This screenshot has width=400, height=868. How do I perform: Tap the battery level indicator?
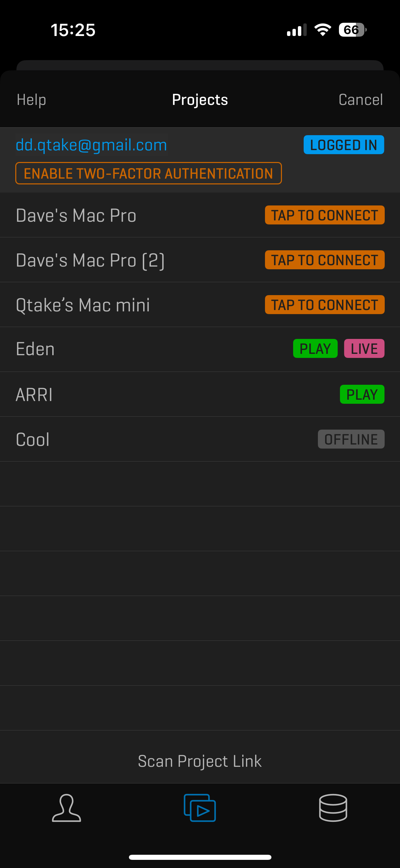click(x=352, y=30)
